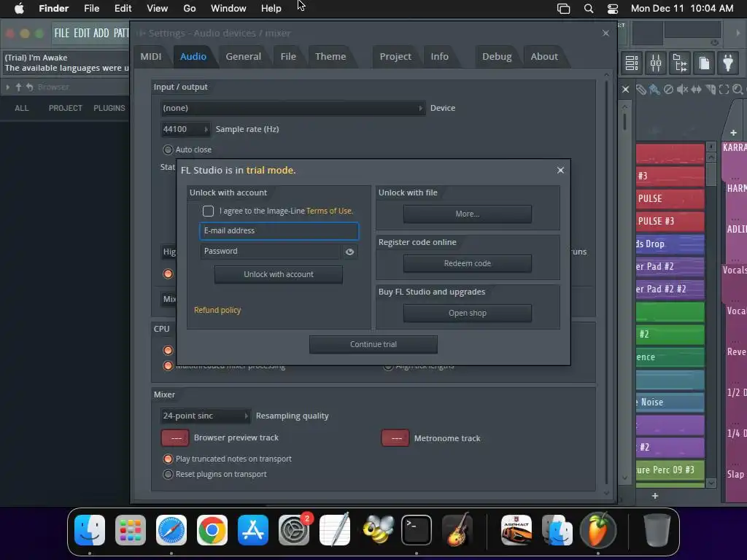Click the plus icon above KARRA track
The height and width of the screenshot is (560, 747).
point(734,133)
